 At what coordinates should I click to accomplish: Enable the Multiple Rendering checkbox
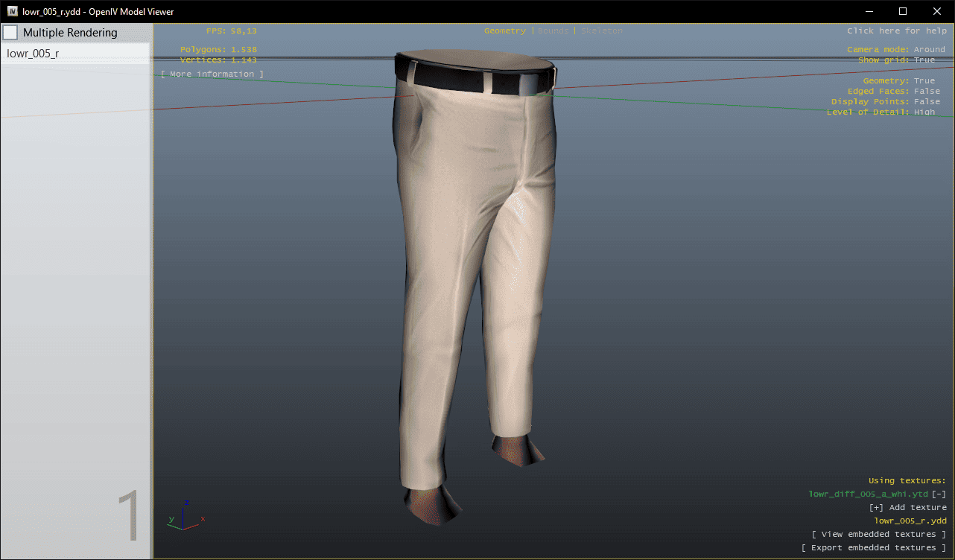[10, 33]
